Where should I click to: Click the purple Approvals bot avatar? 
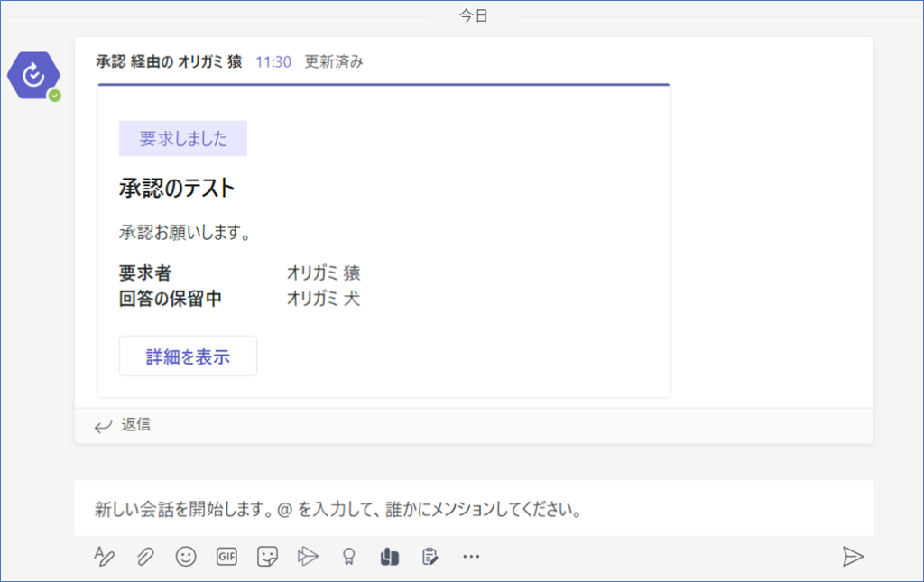(33, 76)
